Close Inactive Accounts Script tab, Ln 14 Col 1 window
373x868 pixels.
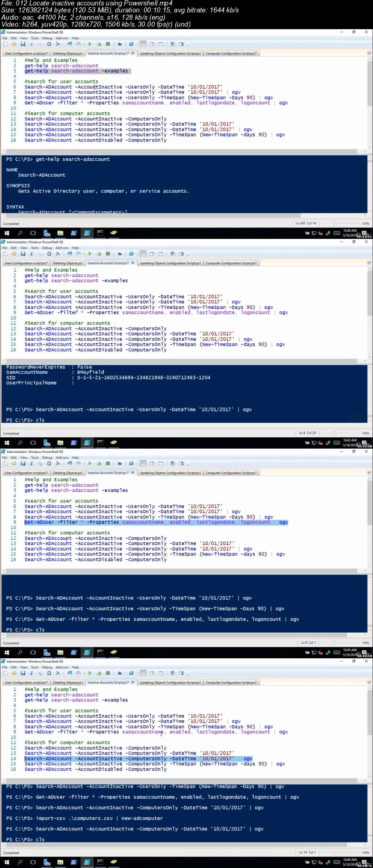(133, 682)
